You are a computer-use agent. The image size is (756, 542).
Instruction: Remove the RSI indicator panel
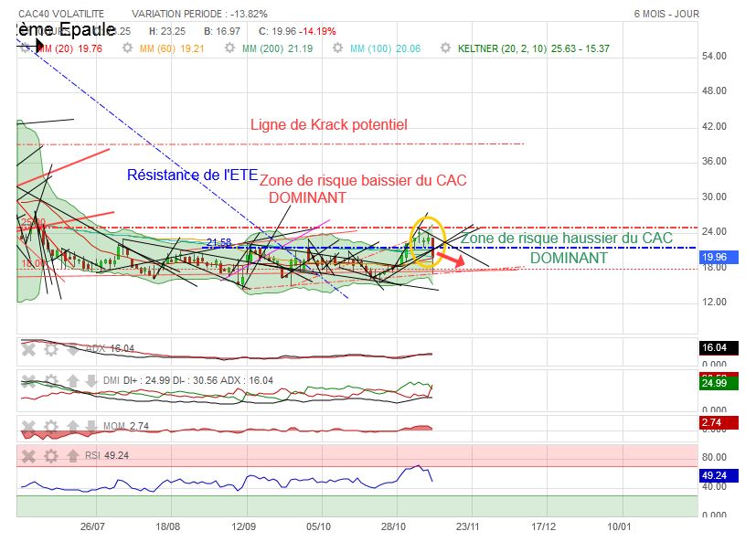point(28,456)
